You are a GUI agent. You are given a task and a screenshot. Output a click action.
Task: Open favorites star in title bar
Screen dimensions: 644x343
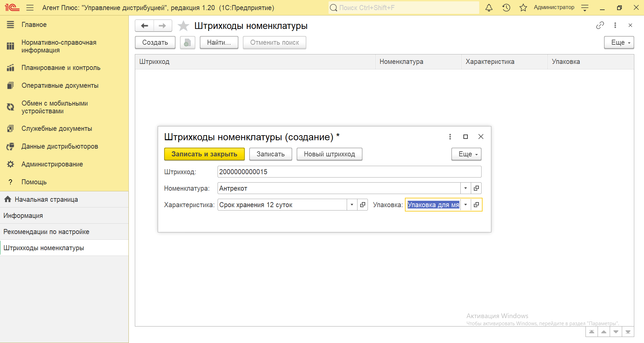[x=523, y=8]
